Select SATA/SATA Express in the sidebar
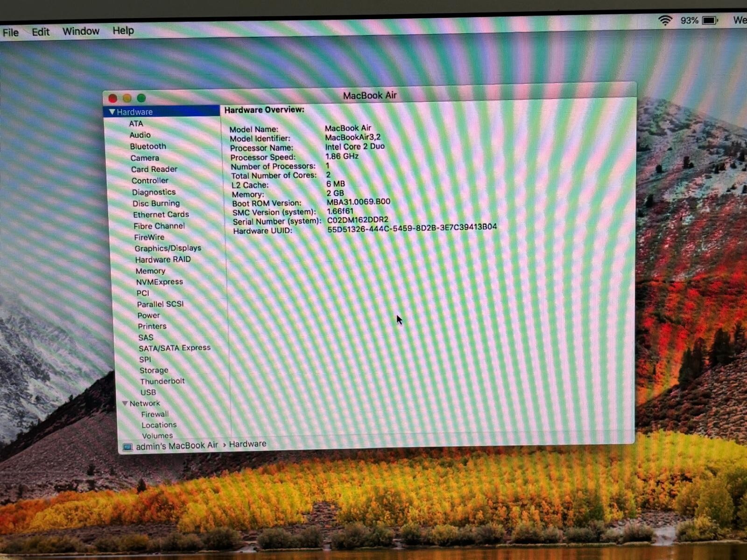Screen dimensions: 747x560 point(175,348)
